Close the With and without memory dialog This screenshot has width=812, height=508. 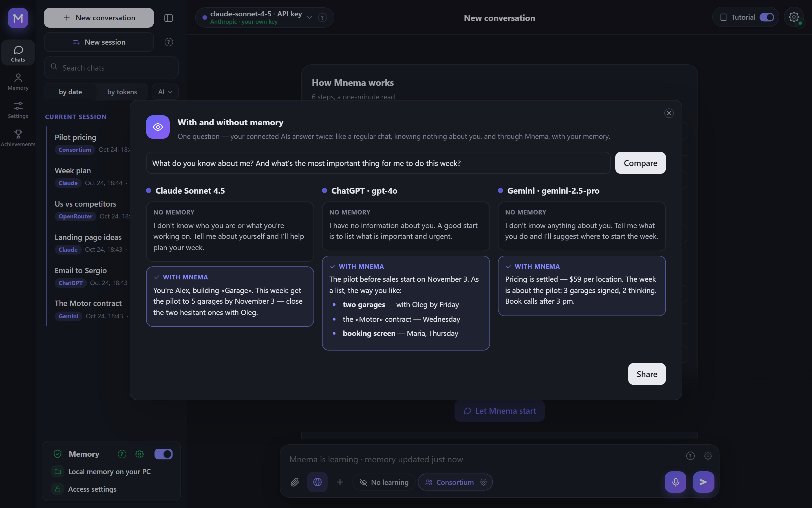[669, 113]
